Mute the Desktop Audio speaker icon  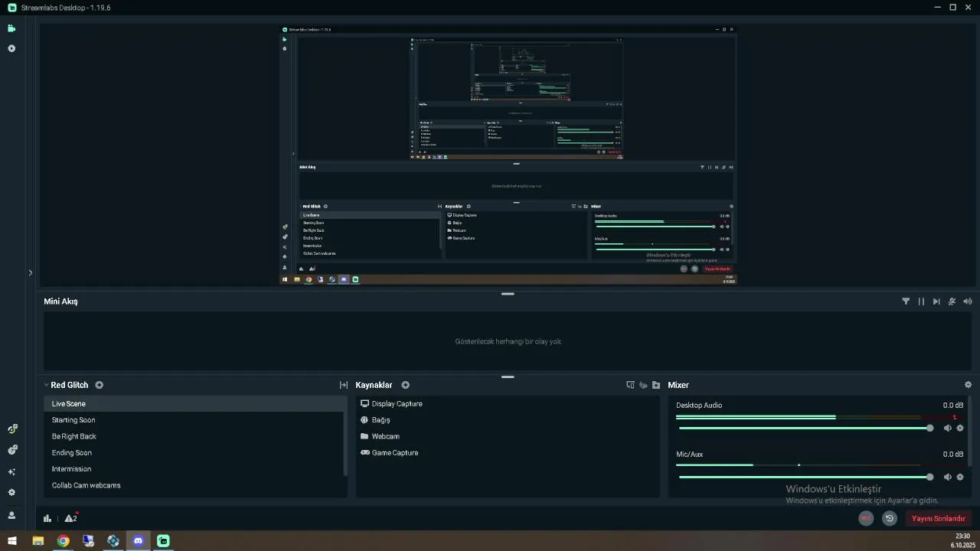947,429
